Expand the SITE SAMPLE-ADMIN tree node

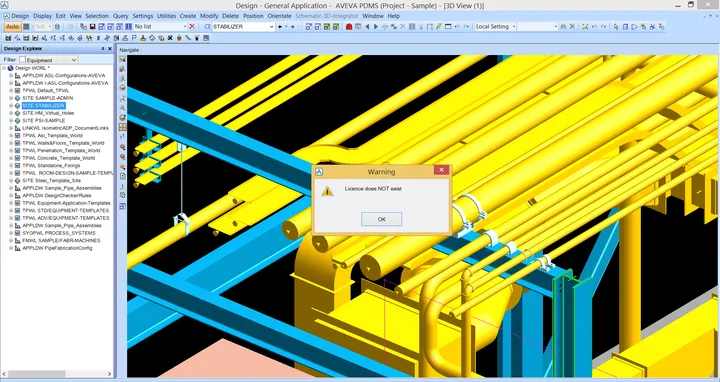point(11,98)
